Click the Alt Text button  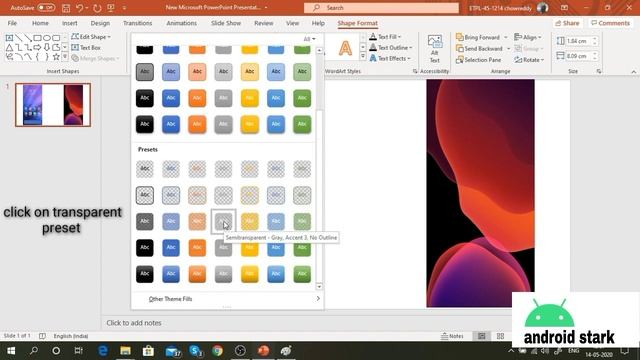(x=435, y=49)
